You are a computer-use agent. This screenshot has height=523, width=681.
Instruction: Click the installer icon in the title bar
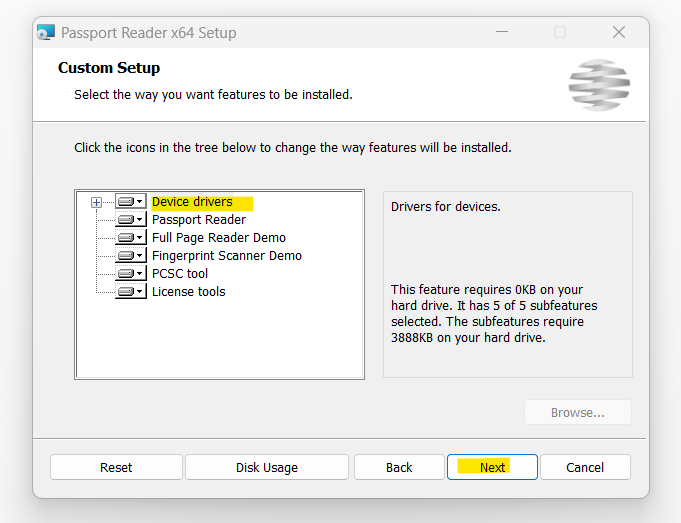pyautogui.click(x=46, y=33)
